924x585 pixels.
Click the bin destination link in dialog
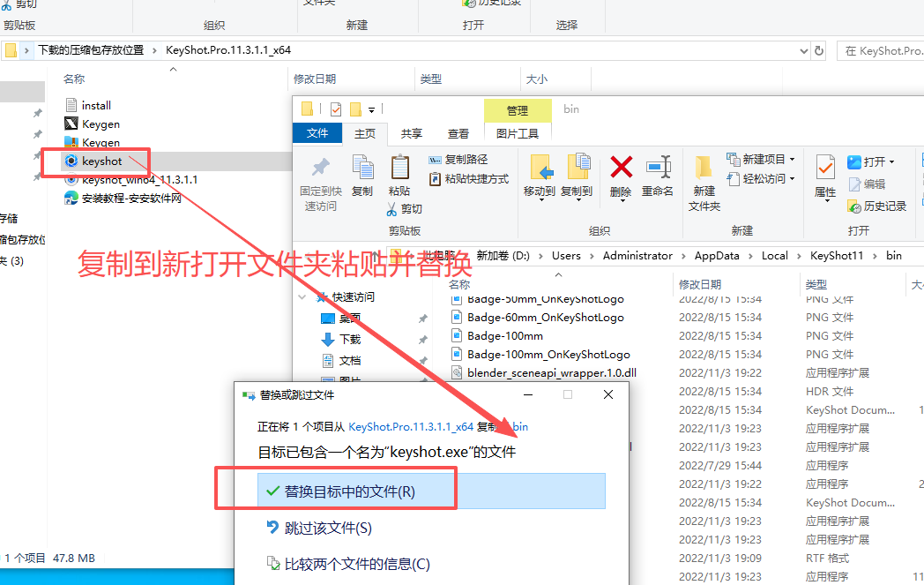click(520, 426)
